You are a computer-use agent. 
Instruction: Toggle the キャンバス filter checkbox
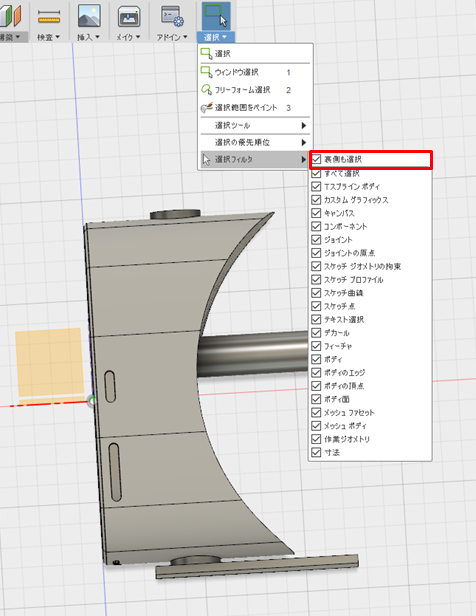coord(316,213)
